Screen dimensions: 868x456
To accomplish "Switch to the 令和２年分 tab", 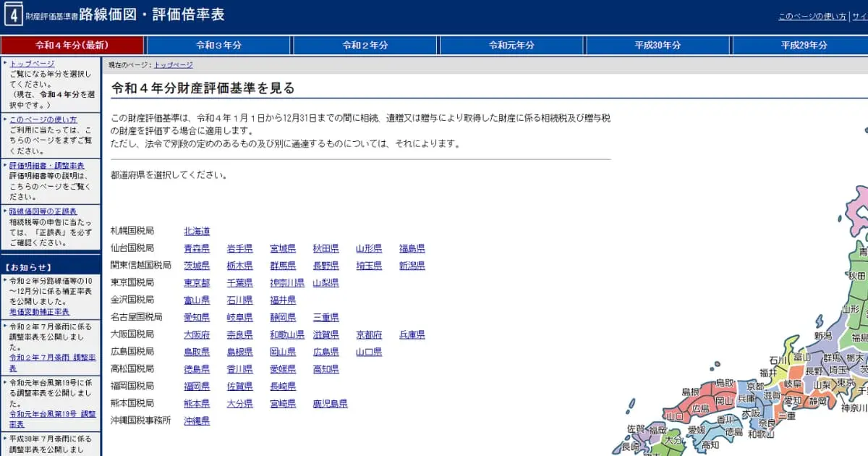I will point(363,45).
